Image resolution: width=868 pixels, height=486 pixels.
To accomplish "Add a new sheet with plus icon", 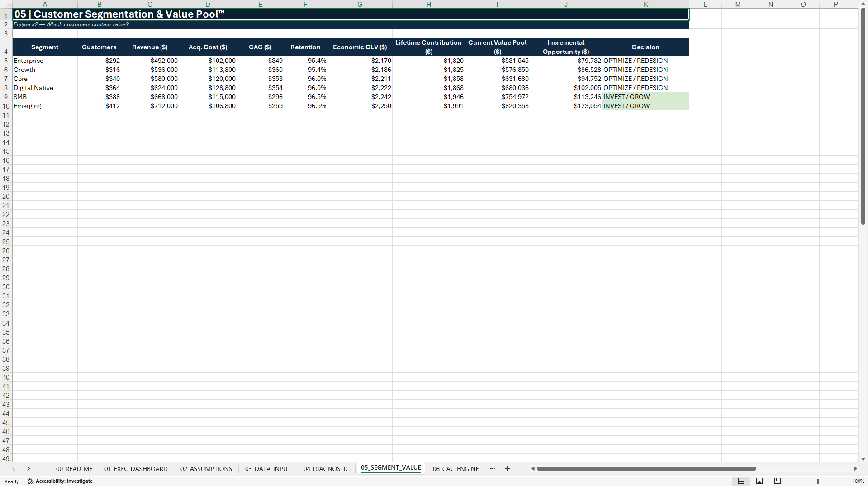I will [507, 469].
